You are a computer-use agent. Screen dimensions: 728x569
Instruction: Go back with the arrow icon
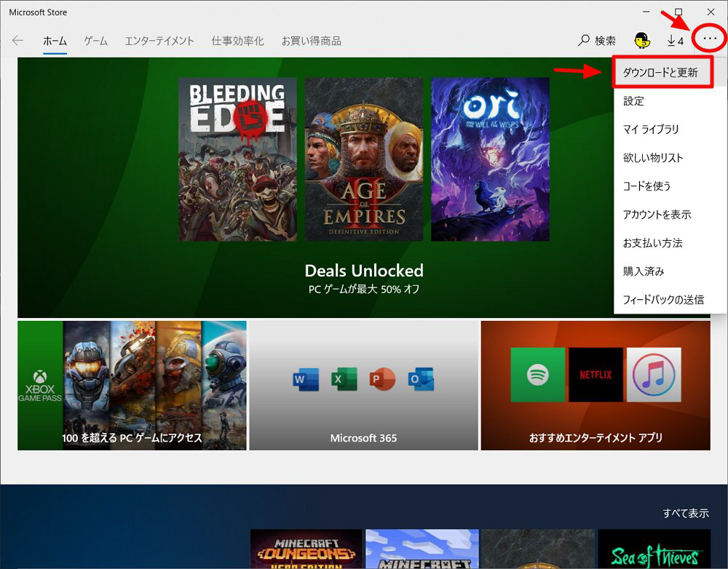tap(17, 40)
